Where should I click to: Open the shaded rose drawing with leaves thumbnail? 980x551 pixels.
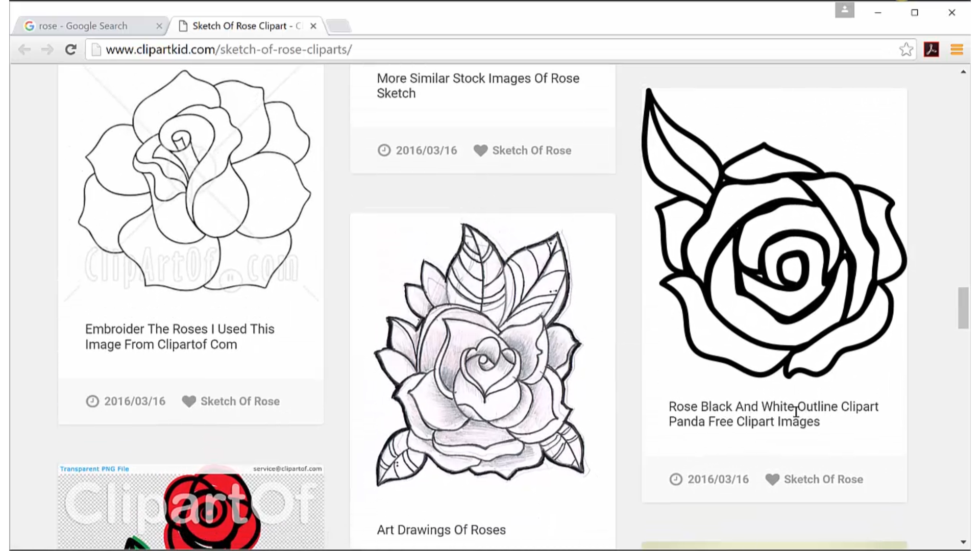[x=482, y=355]
